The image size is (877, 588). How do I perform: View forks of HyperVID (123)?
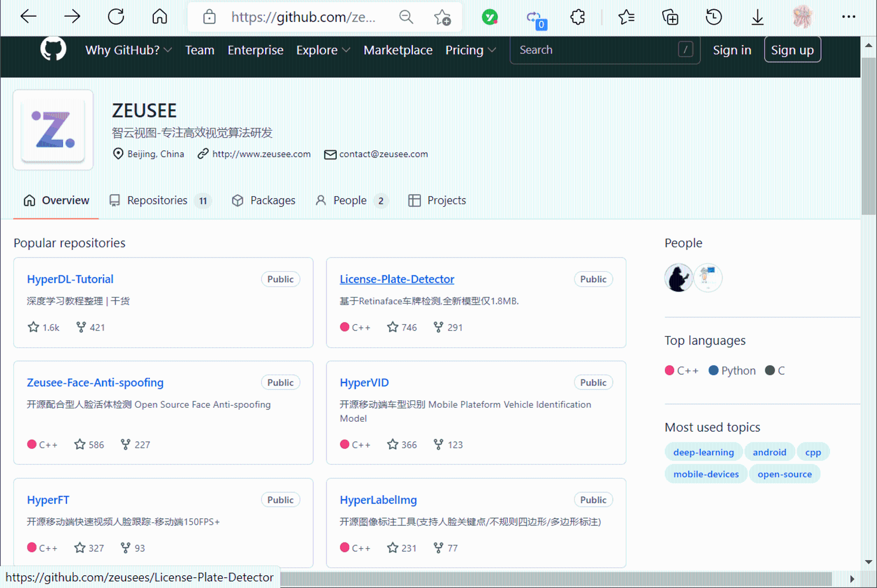click(x=448, y=445)
